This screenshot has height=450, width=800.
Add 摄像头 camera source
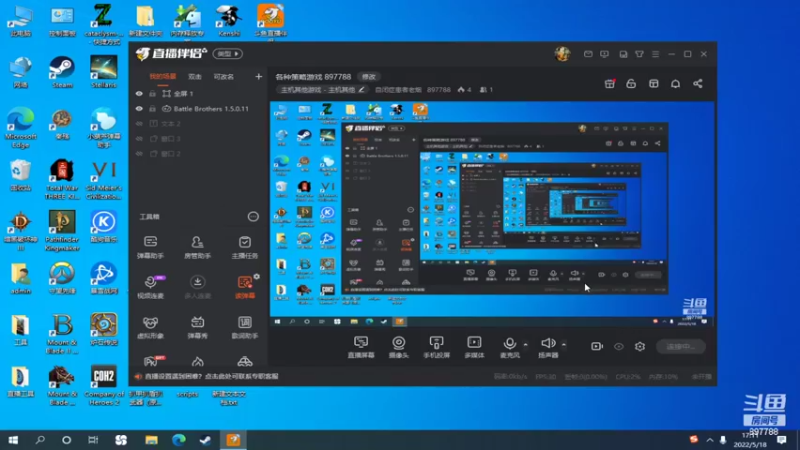pyautogui.click(x=398, y=347)
